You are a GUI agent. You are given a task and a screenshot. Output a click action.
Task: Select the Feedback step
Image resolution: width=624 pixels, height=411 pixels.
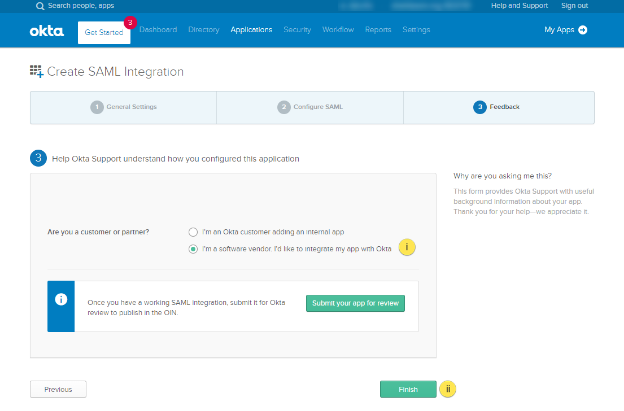[x=499, y=107]
